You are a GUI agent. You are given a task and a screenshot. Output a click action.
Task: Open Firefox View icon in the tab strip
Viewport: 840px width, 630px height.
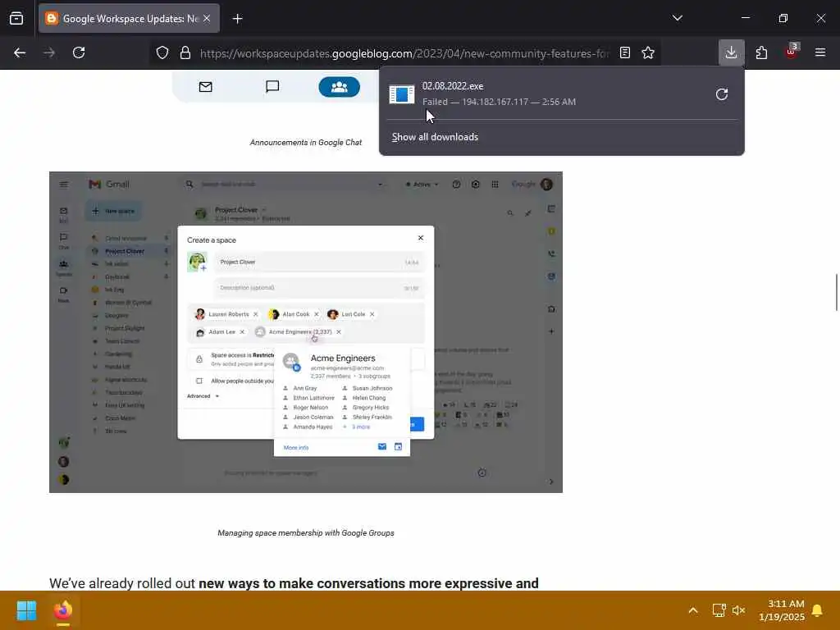(x=16, y=18)
